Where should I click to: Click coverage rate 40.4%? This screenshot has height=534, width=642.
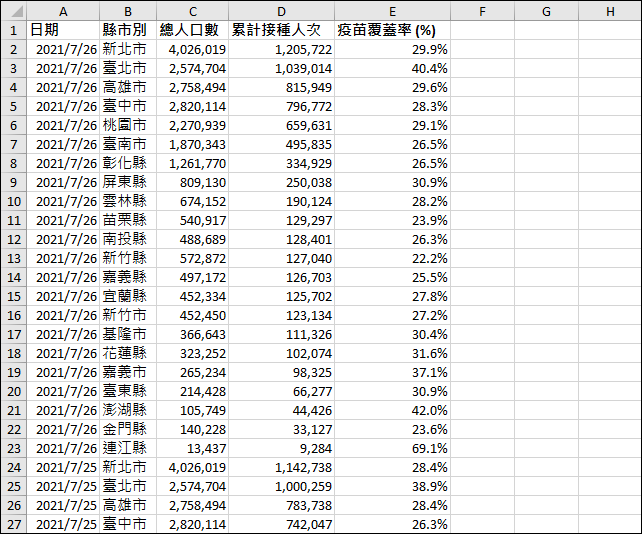tap(392, 68)
